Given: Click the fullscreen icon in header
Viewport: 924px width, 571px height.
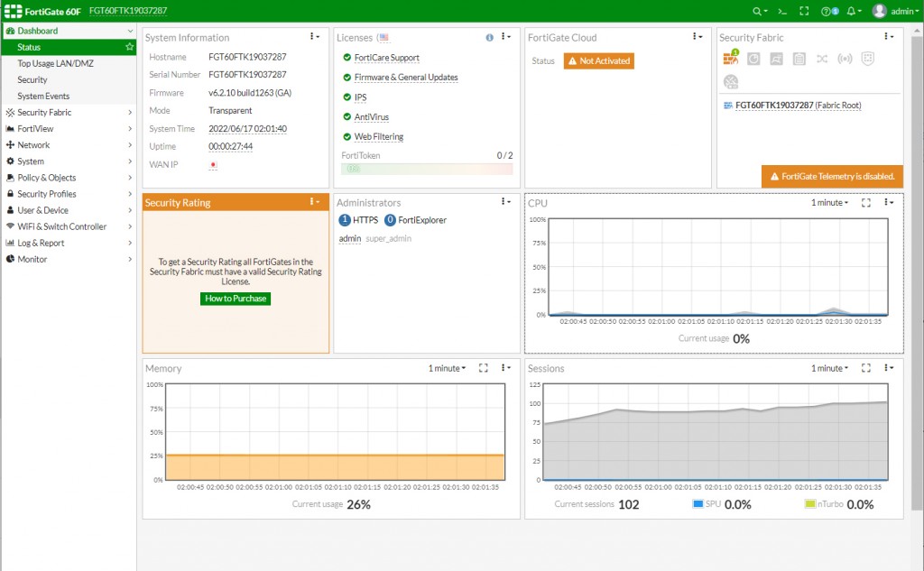Looking at the screenshot, I should [804, 11].
